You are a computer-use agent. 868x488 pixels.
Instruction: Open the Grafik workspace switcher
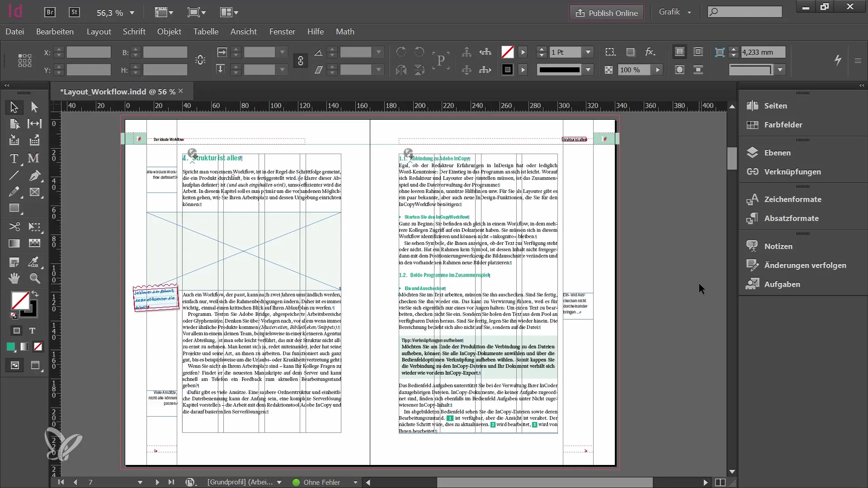tap(675, 12)
